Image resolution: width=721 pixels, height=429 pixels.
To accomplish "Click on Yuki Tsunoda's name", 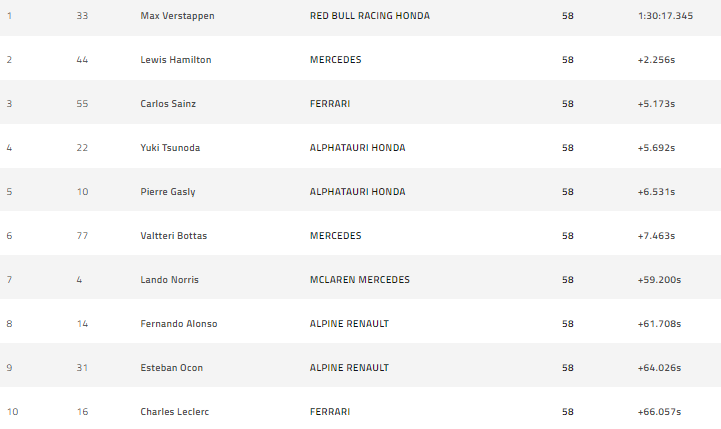I will [x=171, y=148].
